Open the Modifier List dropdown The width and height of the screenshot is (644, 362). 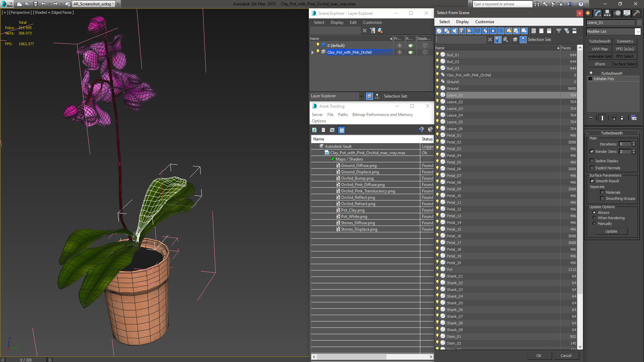[x=638, y=32]
